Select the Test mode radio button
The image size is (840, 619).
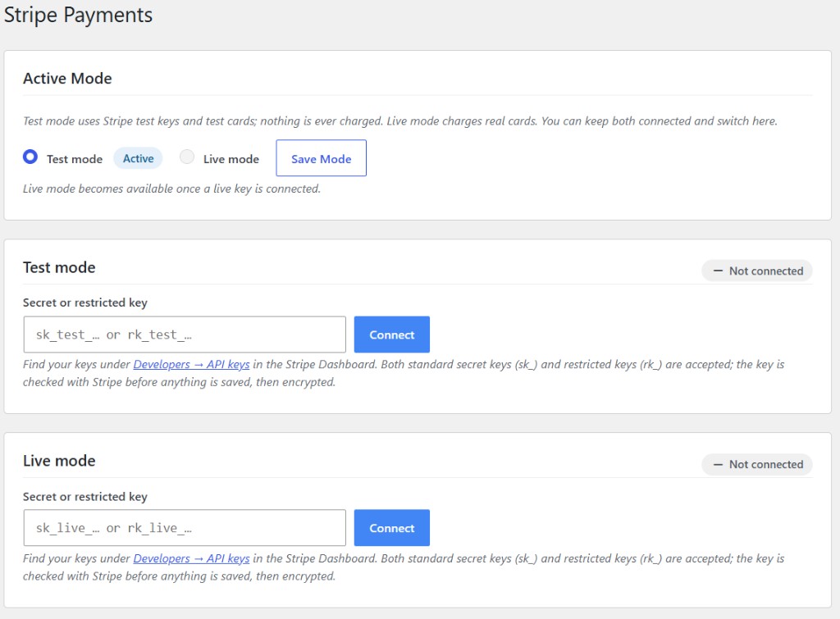pyautogui.click(x=30, y=157)
